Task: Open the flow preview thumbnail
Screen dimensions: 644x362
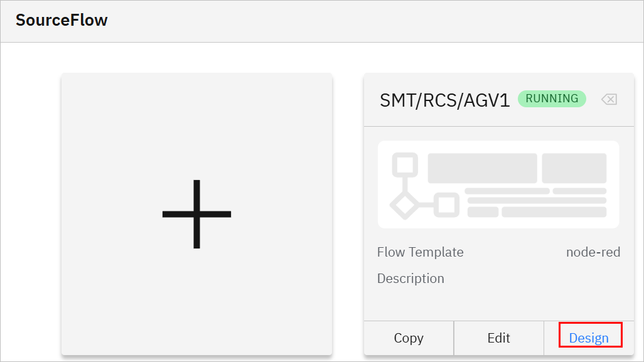Action: click(x=498, y=184)
